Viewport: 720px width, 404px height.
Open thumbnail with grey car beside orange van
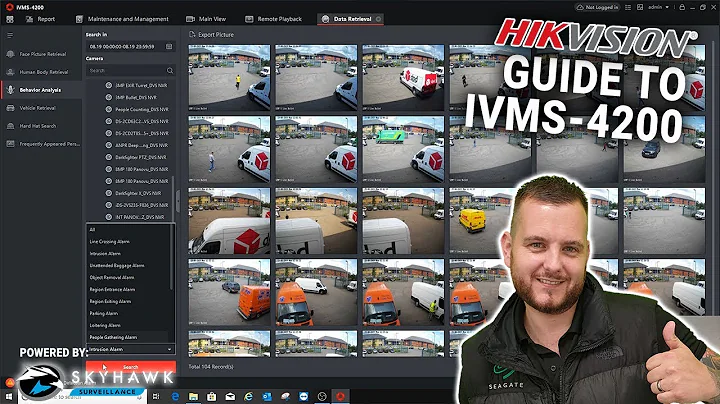point(229,292)
